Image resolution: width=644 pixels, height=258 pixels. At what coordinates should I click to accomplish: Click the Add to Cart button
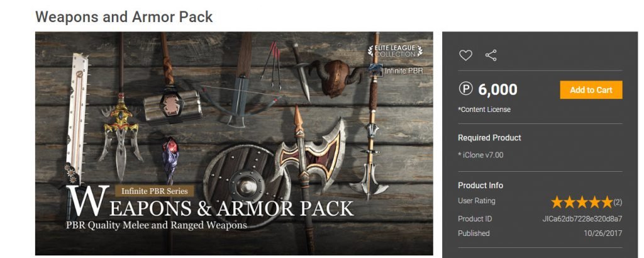tap(591, 90)
